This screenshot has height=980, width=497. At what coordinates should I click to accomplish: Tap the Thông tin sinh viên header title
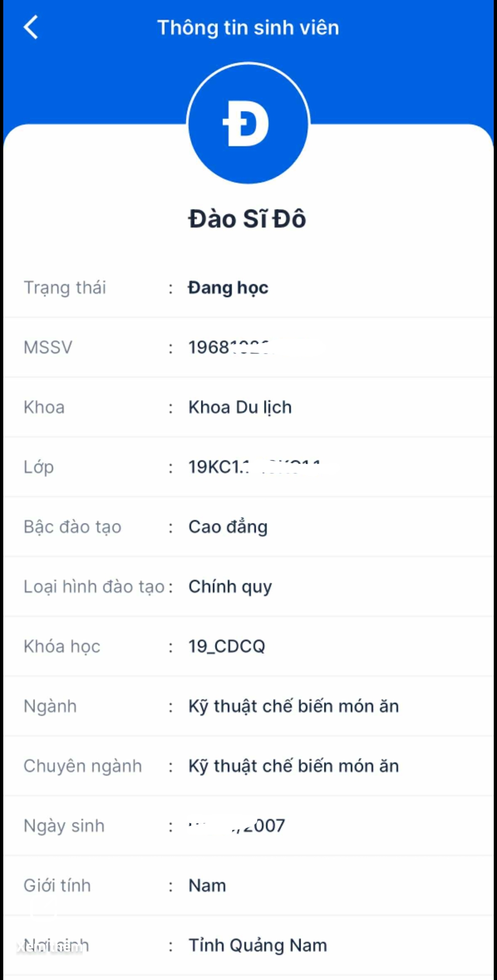click(x=248, y=28)
